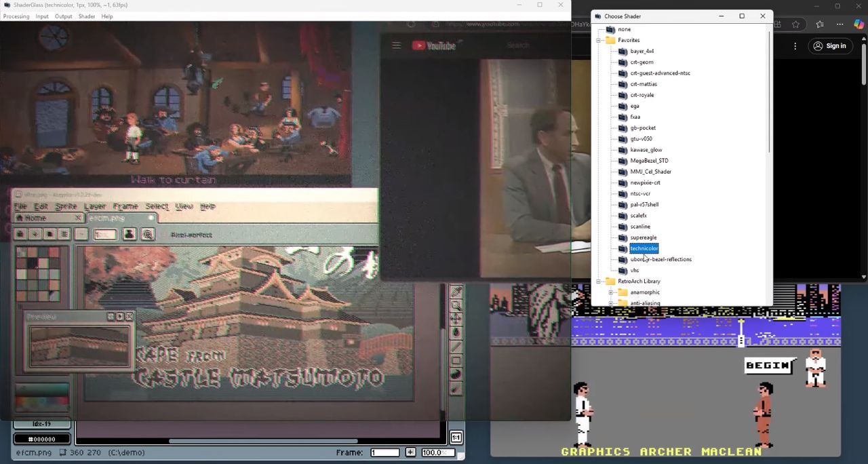
Task: Click the palette options list icon in Aseprite
Action: click(x=64, y=234)
